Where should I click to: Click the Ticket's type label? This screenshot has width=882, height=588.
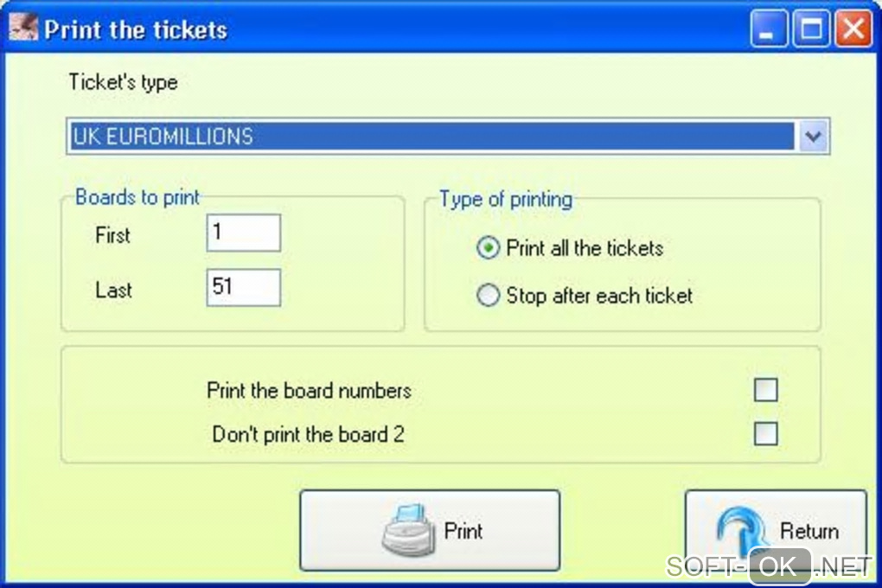tap(123, 83)
